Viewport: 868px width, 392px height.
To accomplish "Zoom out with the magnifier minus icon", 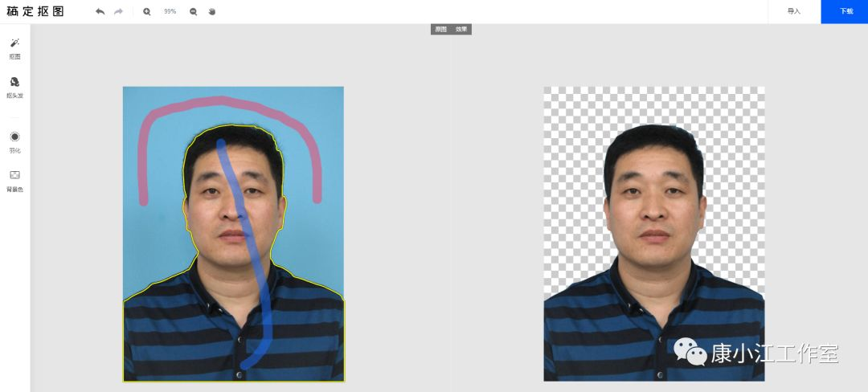I will coord(193,12).
